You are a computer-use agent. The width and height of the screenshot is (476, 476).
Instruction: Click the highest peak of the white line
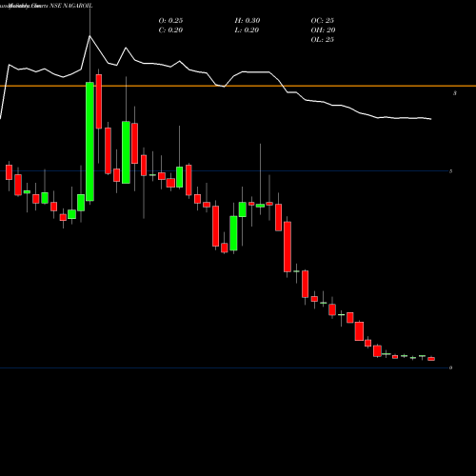pos(89,36)
